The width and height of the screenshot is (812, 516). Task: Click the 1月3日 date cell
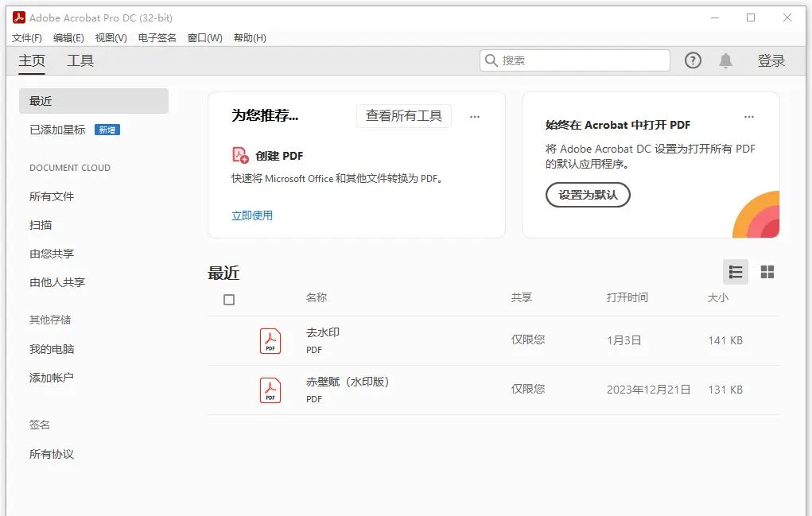click(x=624, y=340)
